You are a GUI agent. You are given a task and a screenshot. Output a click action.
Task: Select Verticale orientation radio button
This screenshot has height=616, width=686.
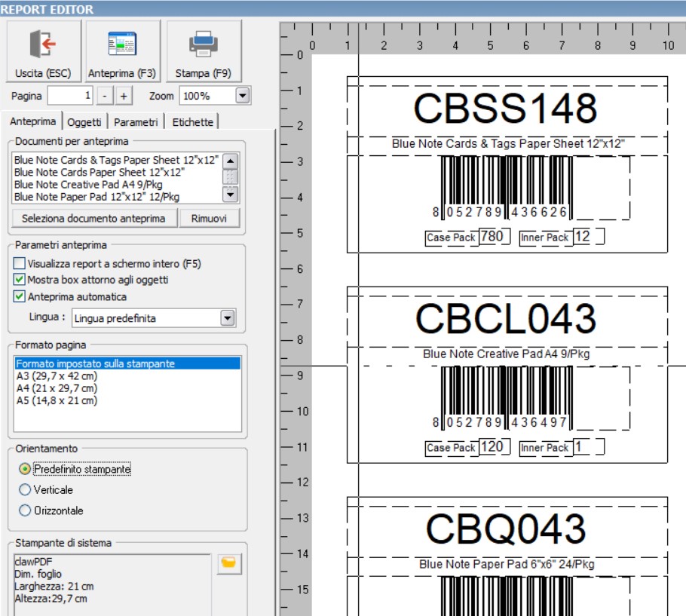point(25,489)
